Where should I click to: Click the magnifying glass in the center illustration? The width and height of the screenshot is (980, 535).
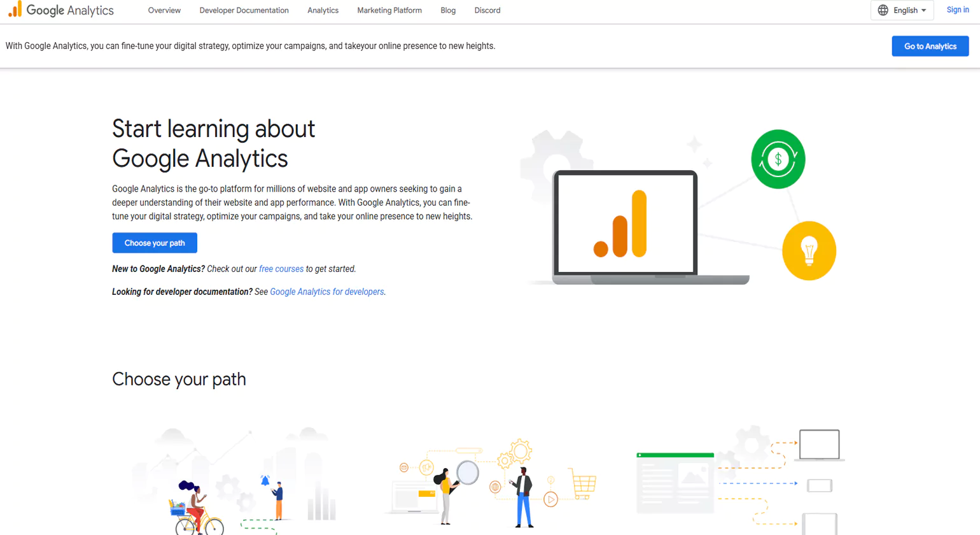468,473
